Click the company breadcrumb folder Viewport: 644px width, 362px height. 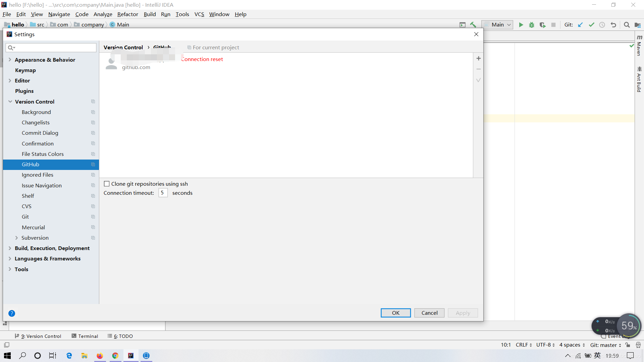89,25
